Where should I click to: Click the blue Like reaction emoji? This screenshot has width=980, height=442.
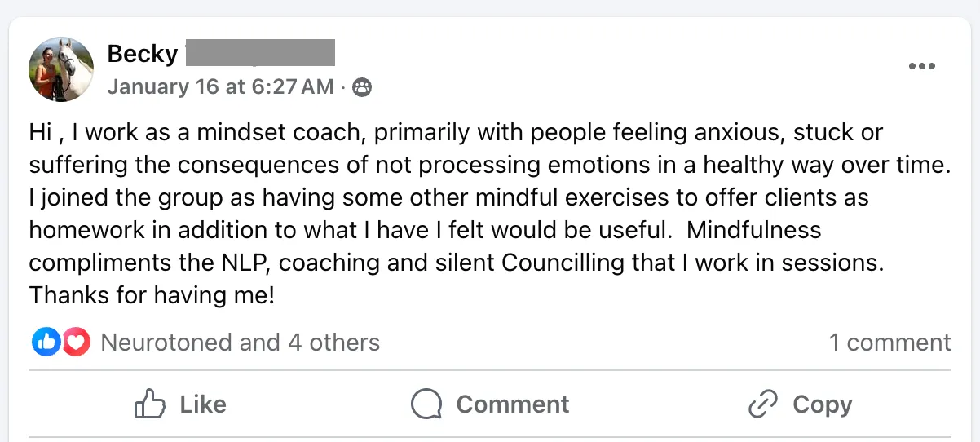[x=46, y=343]
